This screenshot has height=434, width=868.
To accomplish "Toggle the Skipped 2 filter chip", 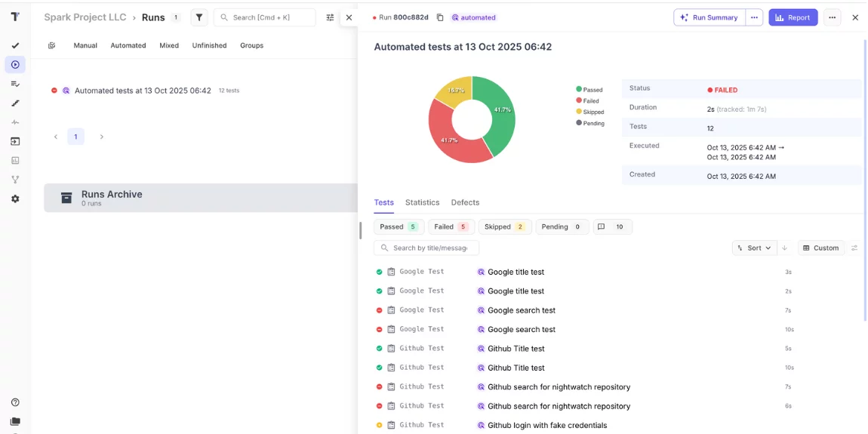I will [x=504, y=226].
